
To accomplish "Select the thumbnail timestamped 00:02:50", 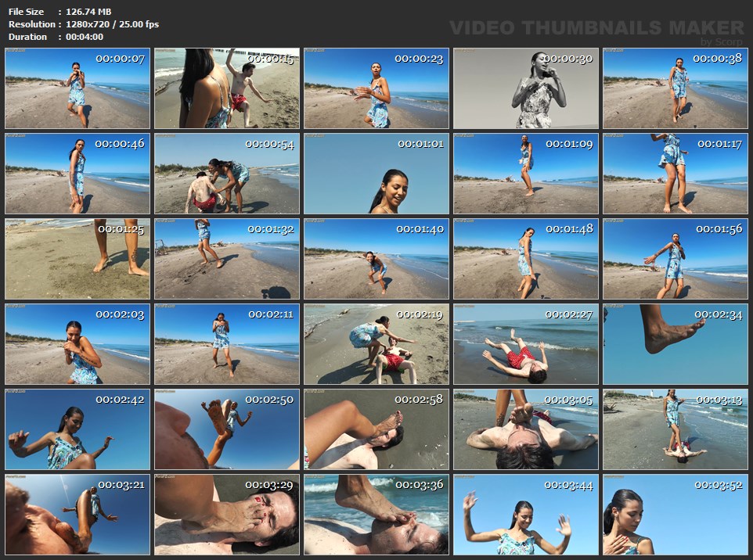I will click(x=227, y=429).
